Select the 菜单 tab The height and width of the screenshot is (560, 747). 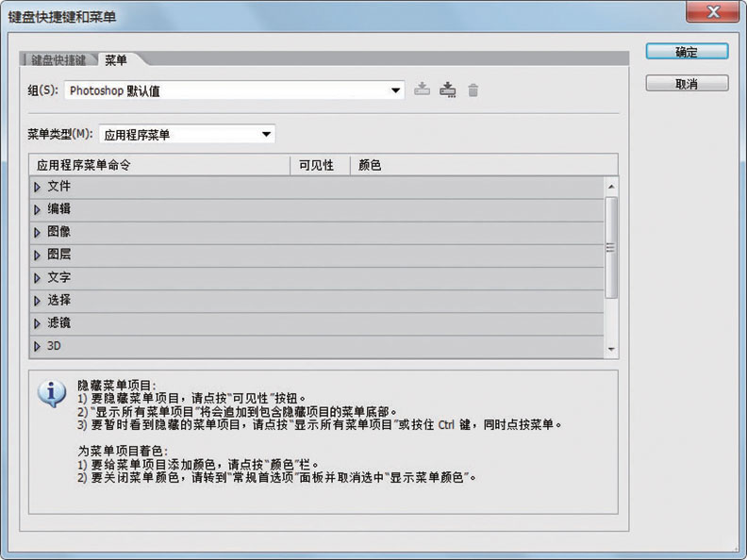(116, 60)
